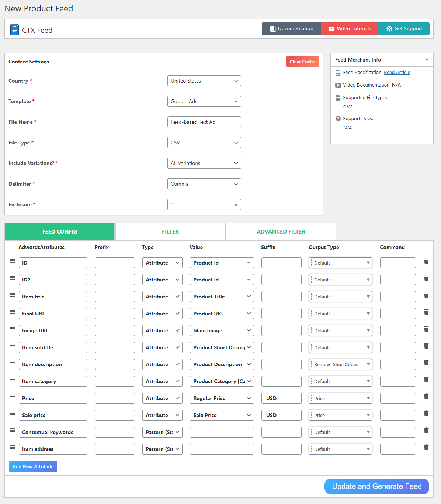Click the File Name input field
Image resolution: width=441 pixels, height=504 pixels.
204,122
